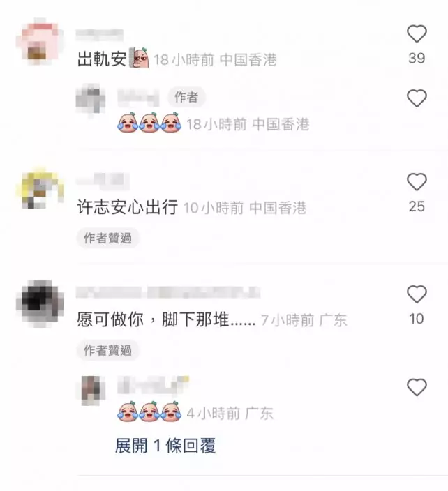This screenshot has width=448, height=491.
Task: Open the yellow-haired commenter's avatar
Action: point(40,188)
